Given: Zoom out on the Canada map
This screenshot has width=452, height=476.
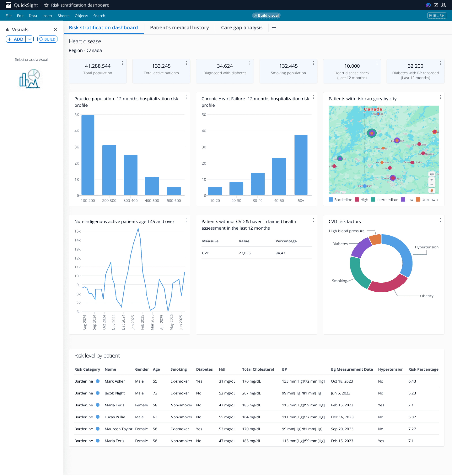Looking at the screenshot, I should pyautogui.click(x=431, y=185).
